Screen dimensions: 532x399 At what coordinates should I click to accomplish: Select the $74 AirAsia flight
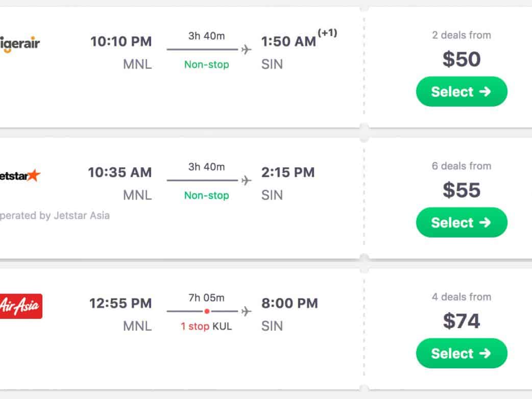click(462, 353)
